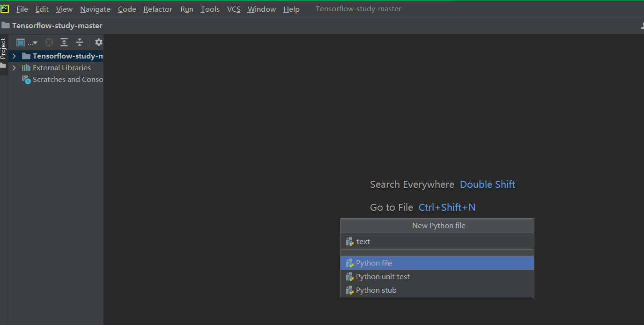The width and height of the screenshot is (644, 325).
Task: Open the Help menu
Action: click(291, 9)
